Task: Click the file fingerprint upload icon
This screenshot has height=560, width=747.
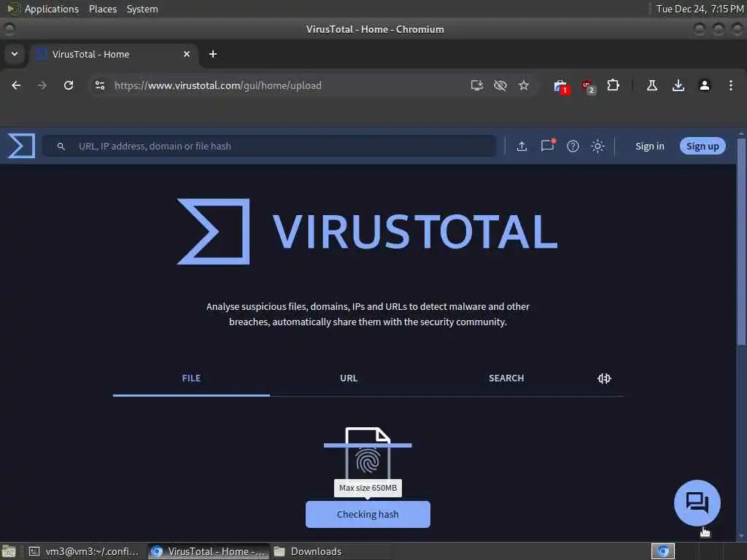Action: tap(368, 454)
